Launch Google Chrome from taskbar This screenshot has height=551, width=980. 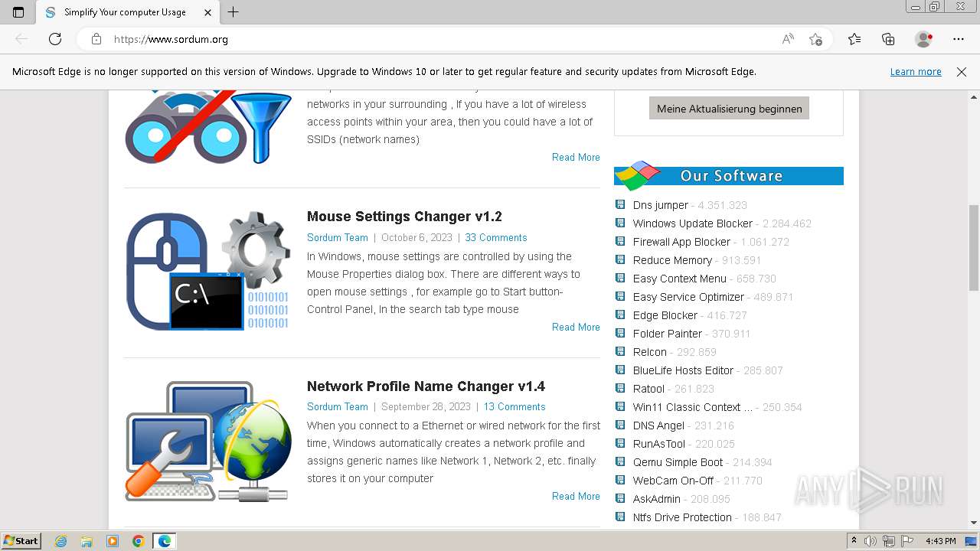139,541
